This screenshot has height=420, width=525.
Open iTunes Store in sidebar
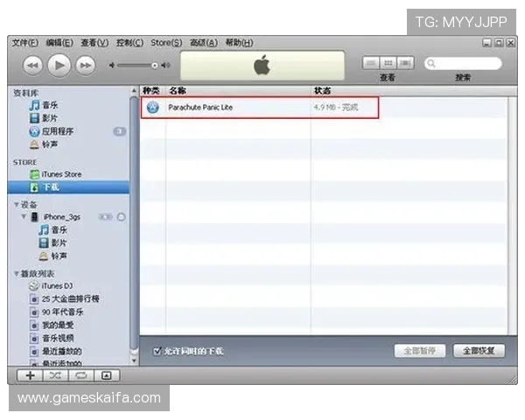pos(56,174)
